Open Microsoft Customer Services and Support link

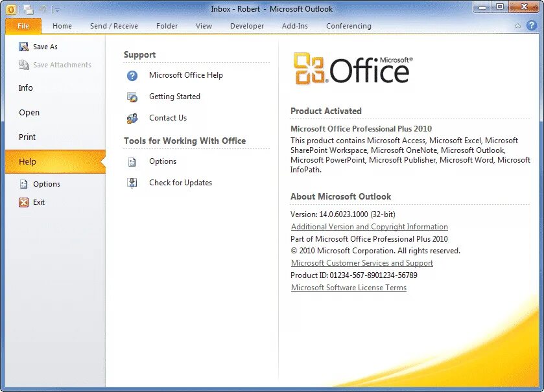[362, 263]
